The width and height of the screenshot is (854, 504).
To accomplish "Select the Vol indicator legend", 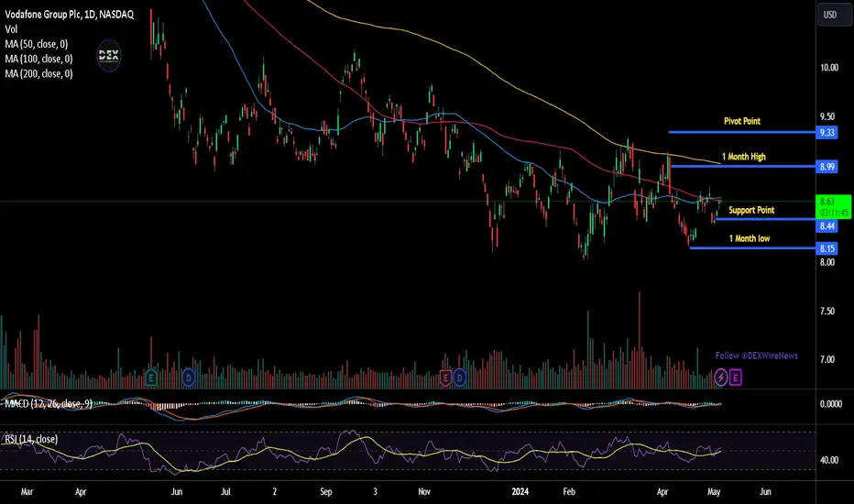I will [x=11, y=29].
